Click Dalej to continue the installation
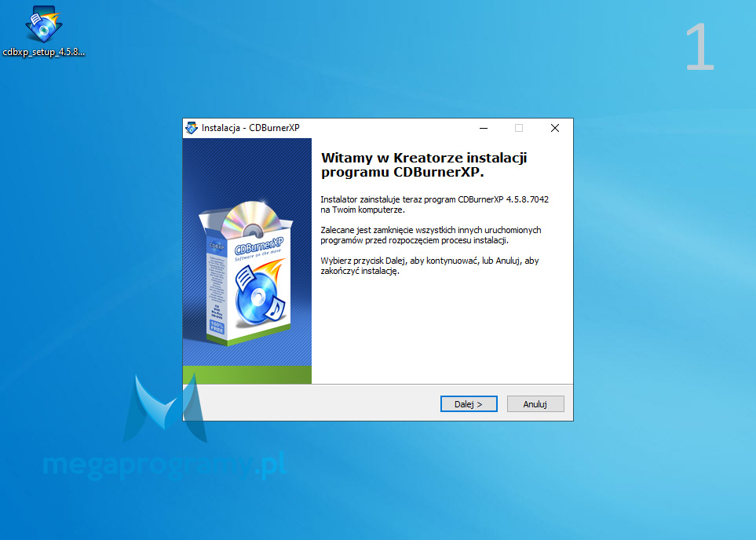The width and height of the screenshot is (756, 540). click(469, 404)
